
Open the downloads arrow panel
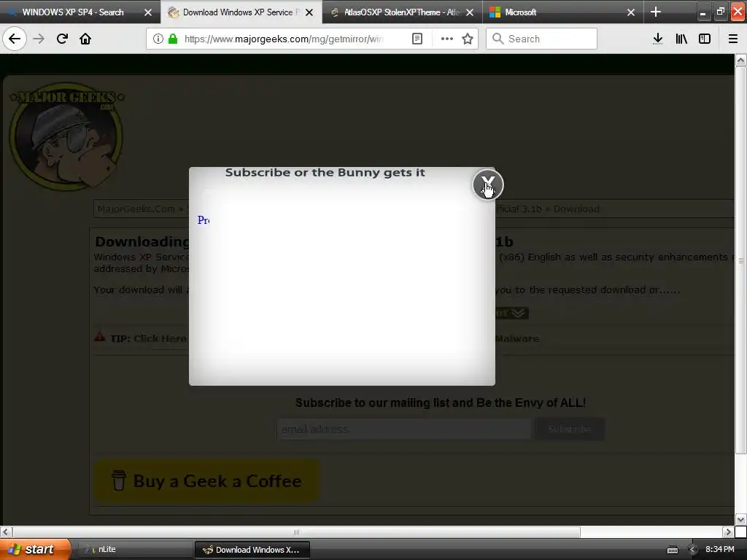(658, 39)
